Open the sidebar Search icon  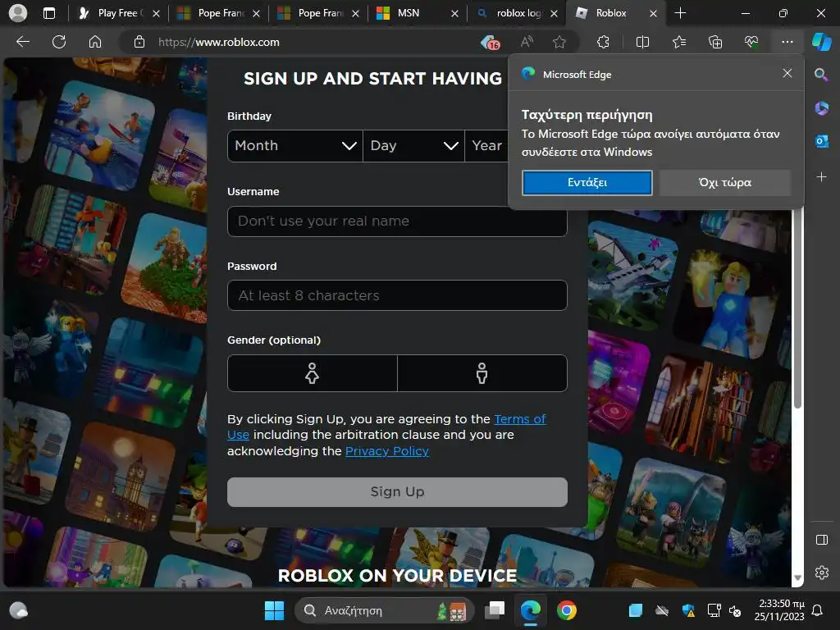click(x=821, y=75)
